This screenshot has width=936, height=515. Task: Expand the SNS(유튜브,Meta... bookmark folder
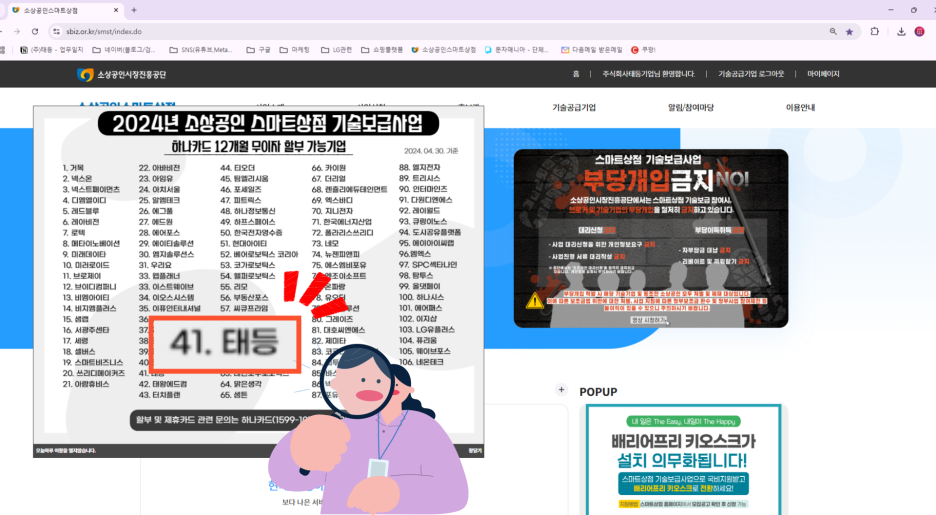tap(201, 50)
